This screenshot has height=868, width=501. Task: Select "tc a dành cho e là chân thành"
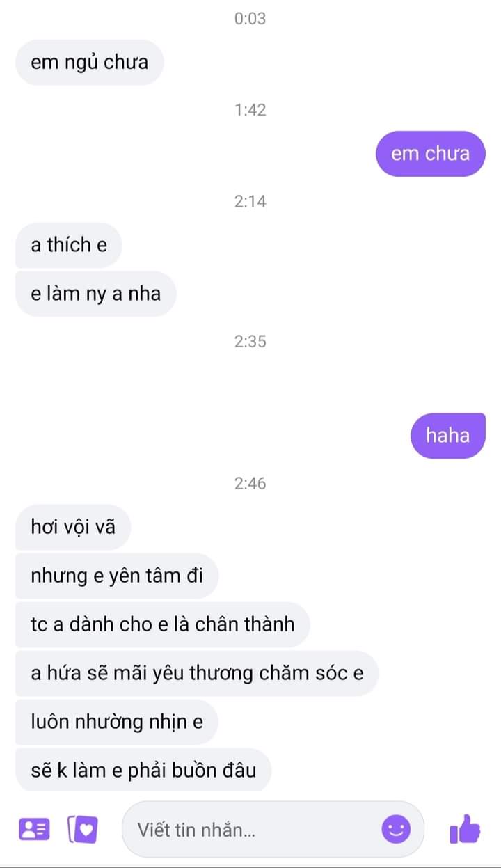[x=162, y=624]
